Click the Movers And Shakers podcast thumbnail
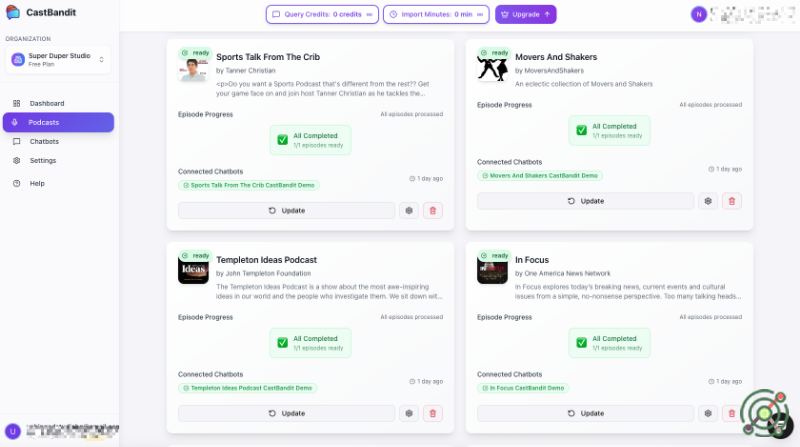 (x=491, y=66)
